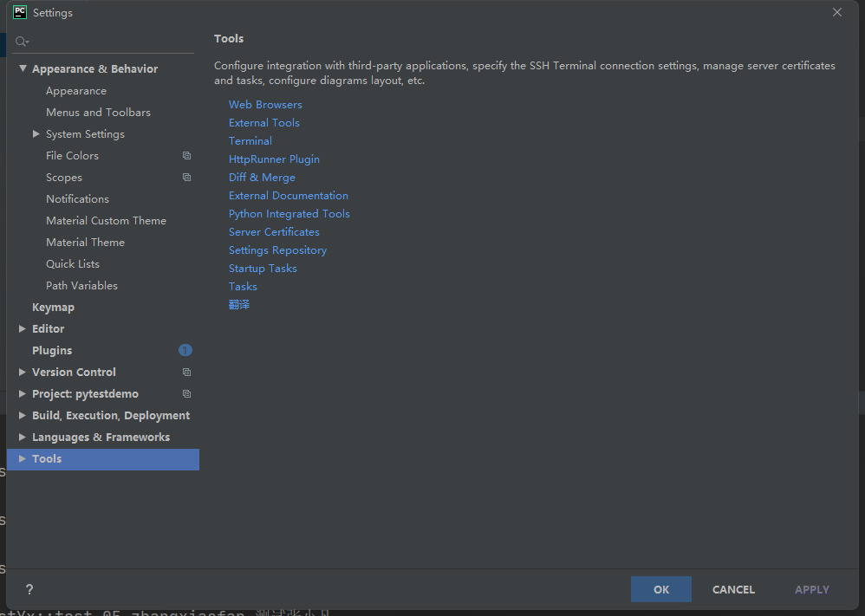Open the Tasks link
This screenshot has width=865, height=616.
click(243, 287)
